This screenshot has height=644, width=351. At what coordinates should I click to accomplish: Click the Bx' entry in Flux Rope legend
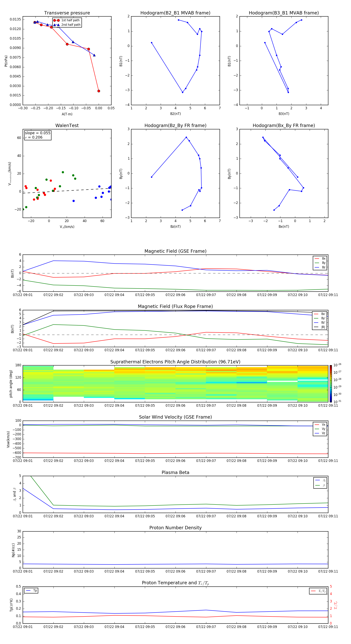pyautogui.click(x=320, y=314)
